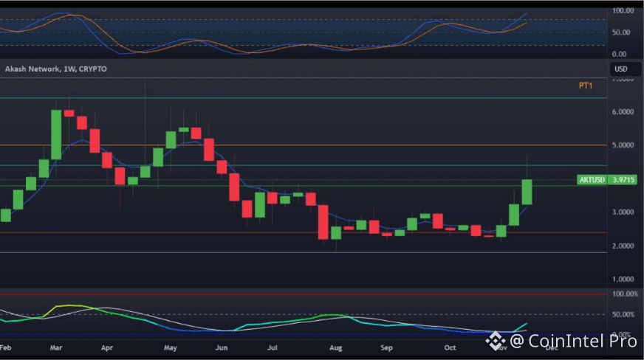
Task: Click the large red early-August candle
Action: [323, 222]
